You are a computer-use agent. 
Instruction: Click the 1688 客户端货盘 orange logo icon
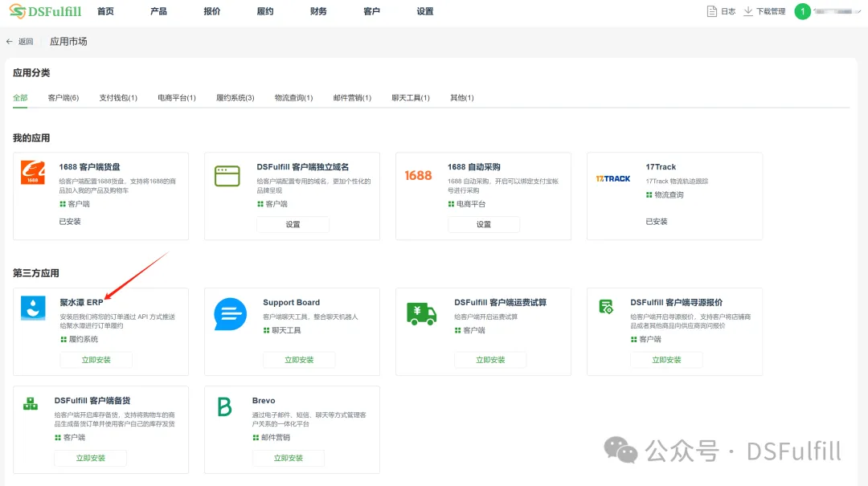point(33,174)
